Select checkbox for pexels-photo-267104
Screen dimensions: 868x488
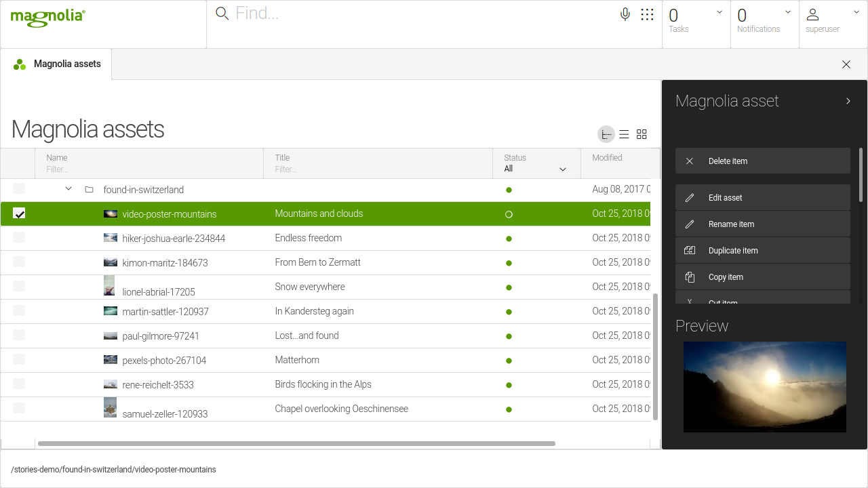click(x=19, y=360)
